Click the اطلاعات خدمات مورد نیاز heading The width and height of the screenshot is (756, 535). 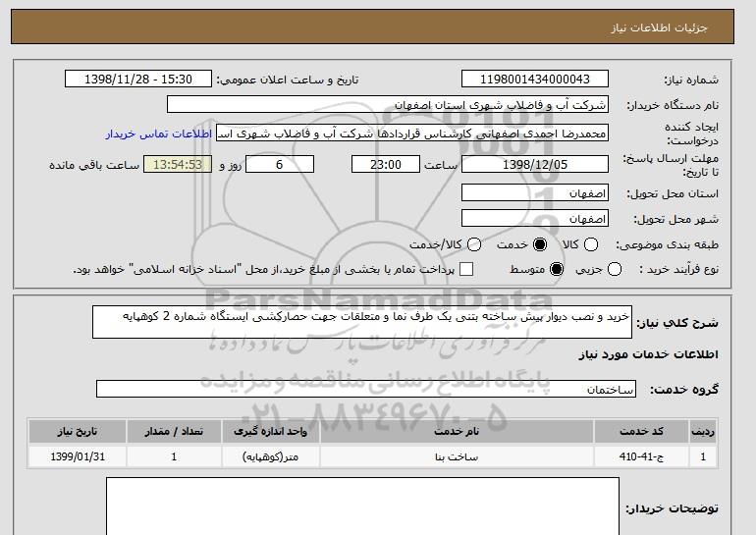(x=648, y=354)
